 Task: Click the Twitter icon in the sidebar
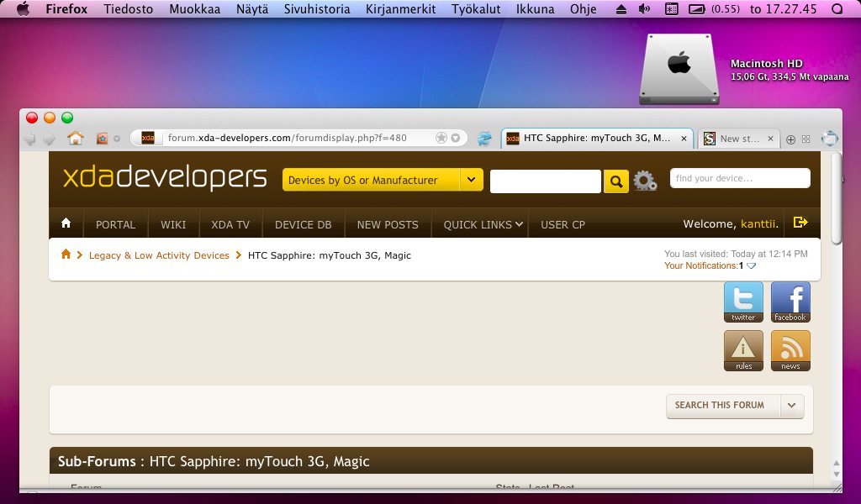coord(742,302)
